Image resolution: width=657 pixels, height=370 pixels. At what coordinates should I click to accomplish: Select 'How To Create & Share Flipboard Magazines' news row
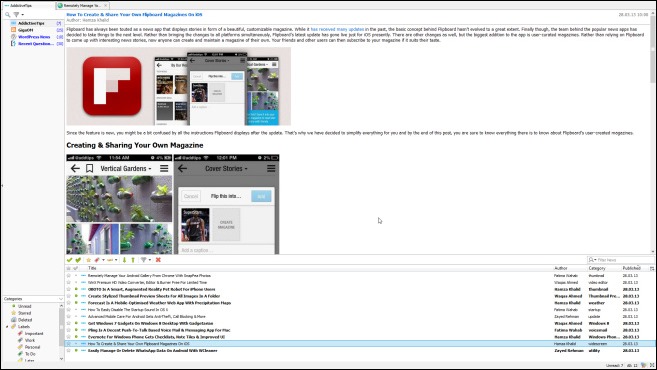(360, 344)
